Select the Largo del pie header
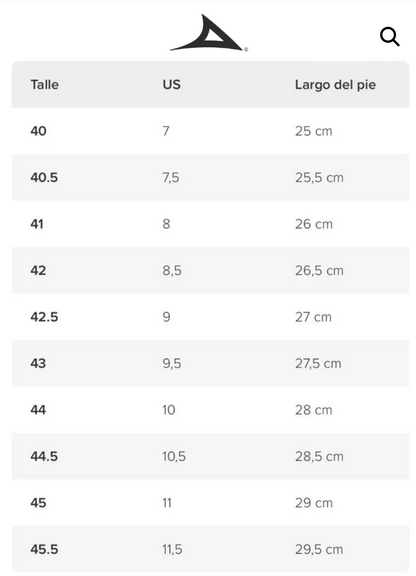 pyautogui.click(x=335, y=85)
